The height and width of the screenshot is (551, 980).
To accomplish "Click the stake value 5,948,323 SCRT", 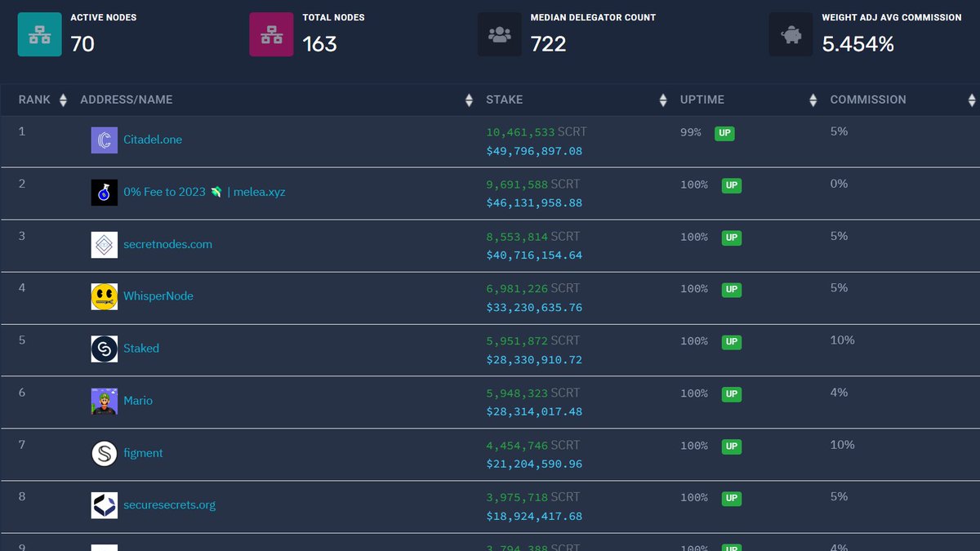I will click(532, 393).
